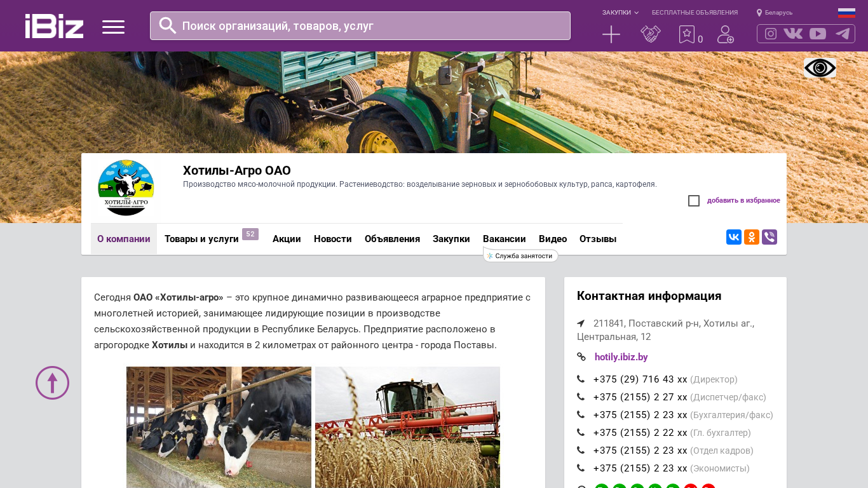868x488 pixels.
Task: Open iBiz Telegram channel
Action: 843,34
